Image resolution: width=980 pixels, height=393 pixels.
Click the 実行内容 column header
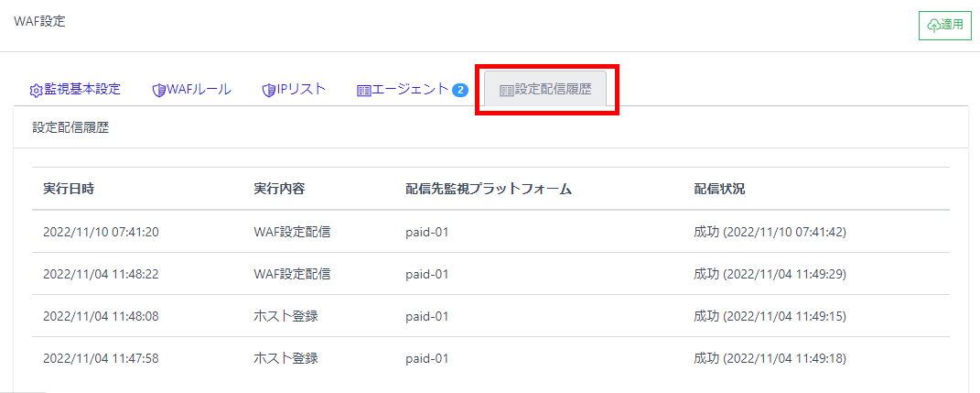click(279, 189)
